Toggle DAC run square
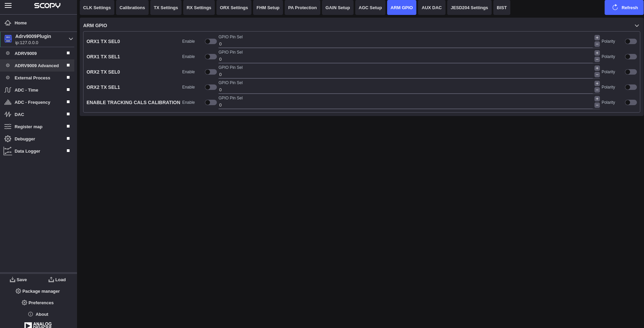 point(68,114)
